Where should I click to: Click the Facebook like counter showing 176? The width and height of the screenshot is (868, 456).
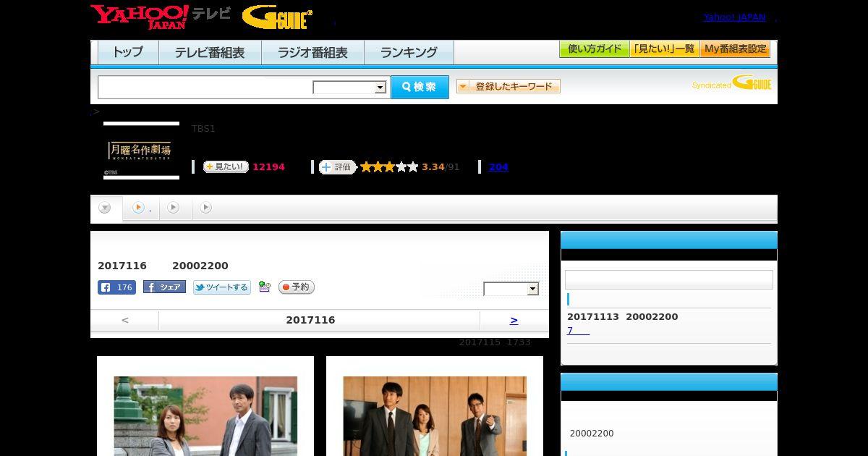[x=116, y=287]
